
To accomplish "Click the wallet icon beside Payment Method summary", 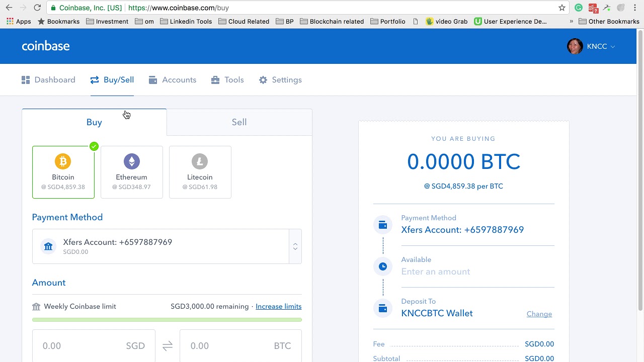I will pyautogui.click(x=383, y=225).
